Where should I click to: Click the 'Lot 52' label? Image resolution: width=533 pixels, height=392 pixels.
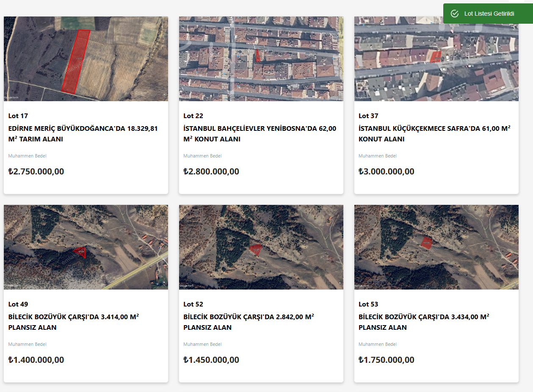193,304
